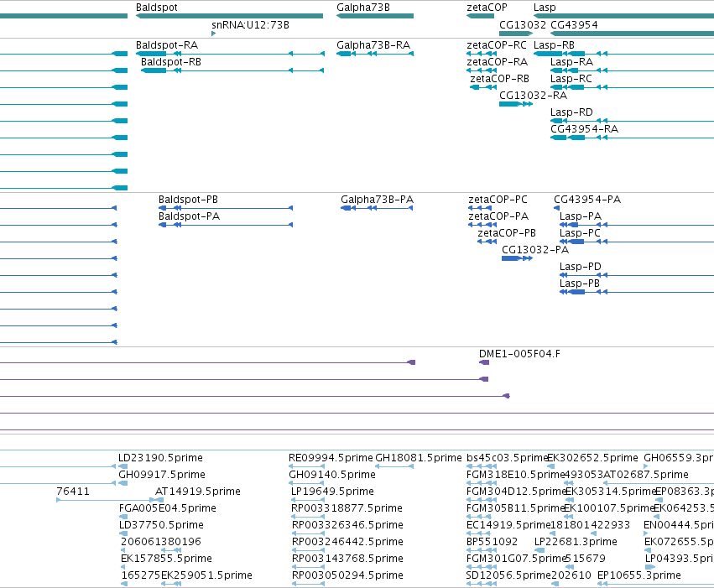Open the zetaCOP-RB transcript label
The image size is (714, 588).
coord(499,79)
